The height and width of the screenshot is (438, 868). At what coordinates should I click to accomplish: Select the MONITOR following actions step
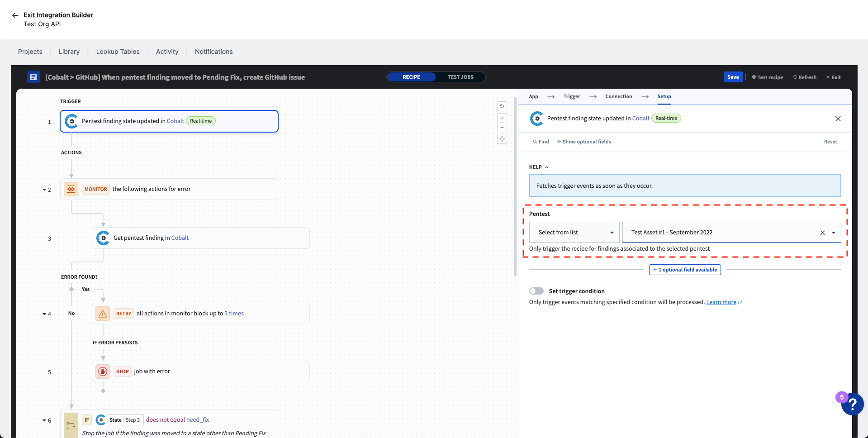pos(169,189)
